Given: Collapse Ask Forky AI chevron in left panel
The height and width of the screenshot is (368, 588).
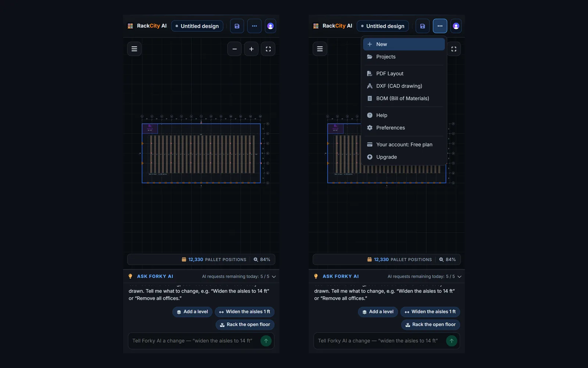Looking at the screenshot, I should click(274, 276).
